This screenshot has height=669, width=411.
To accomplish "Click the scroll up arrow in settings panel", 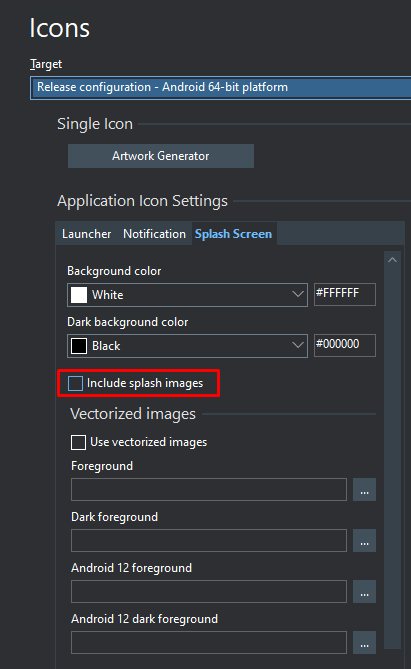I will [x=392, y=260].
